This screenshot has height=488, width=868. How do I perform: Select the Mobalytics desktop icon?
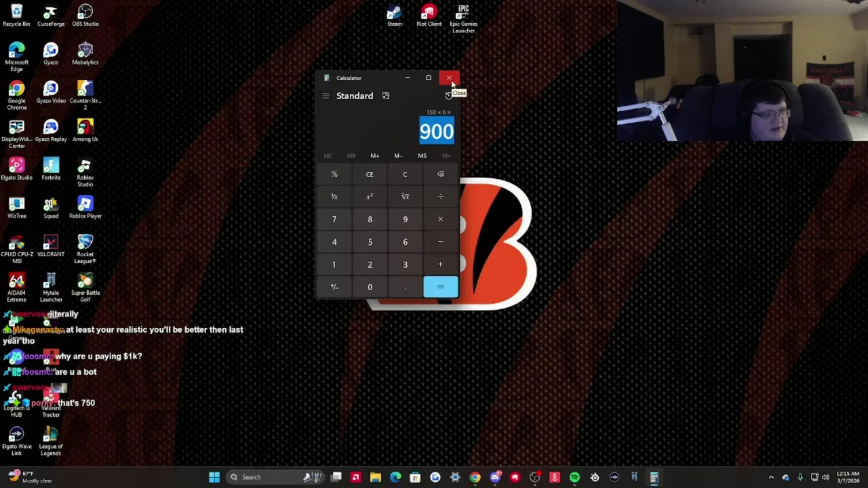(85, 54)
